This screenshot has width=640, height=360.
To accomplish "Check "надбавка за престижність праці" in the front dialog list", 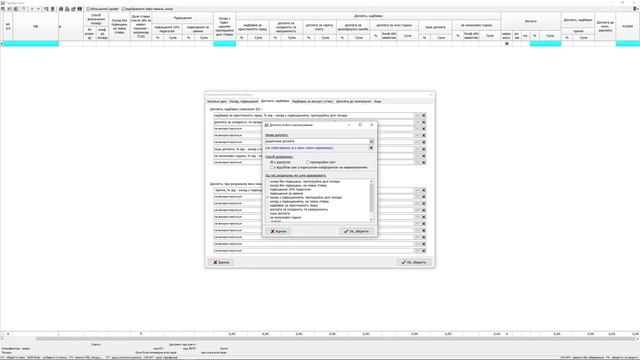I will (x=268, y=205).
